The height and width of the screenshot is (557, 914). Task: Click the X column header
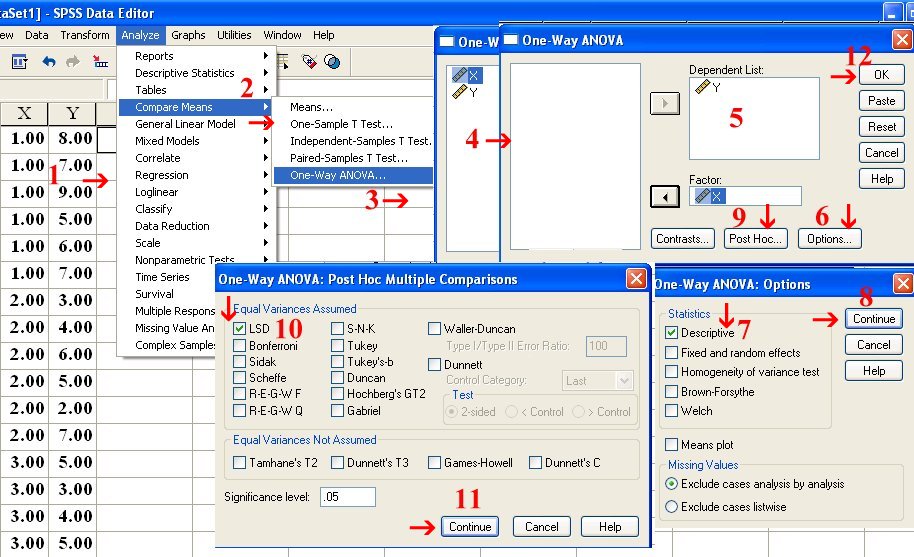[24, 113]
